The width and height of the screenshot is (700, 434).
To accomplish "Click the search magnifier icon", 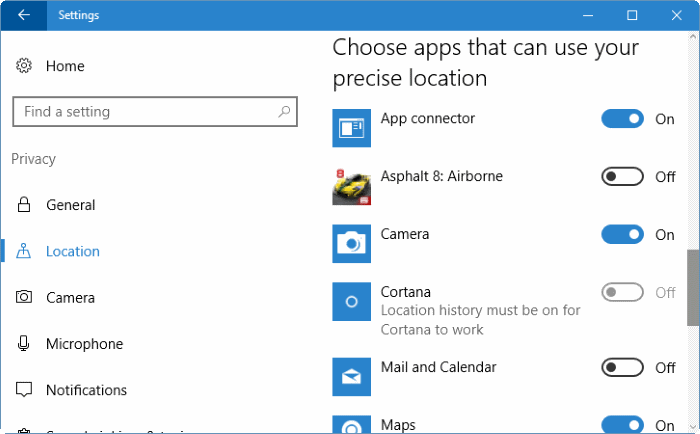I will (x=284, y=111).
